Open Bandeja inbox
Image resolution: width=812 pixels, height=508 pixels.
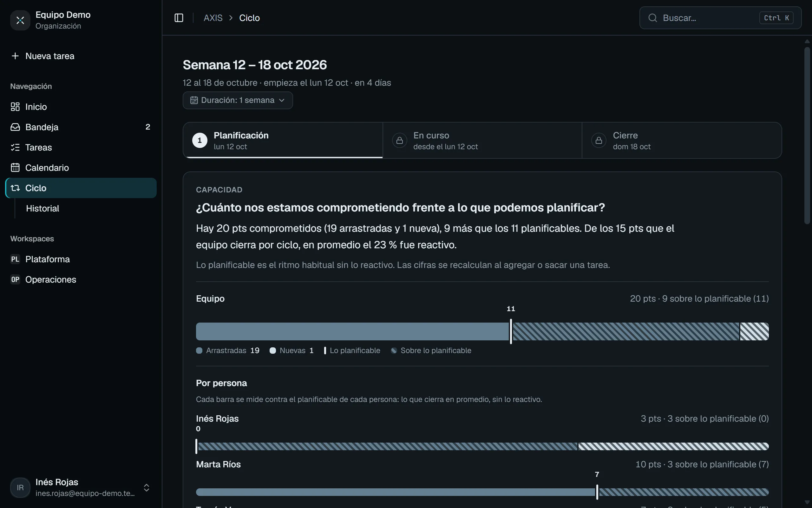pyautogui.click(x=81, y=127)
